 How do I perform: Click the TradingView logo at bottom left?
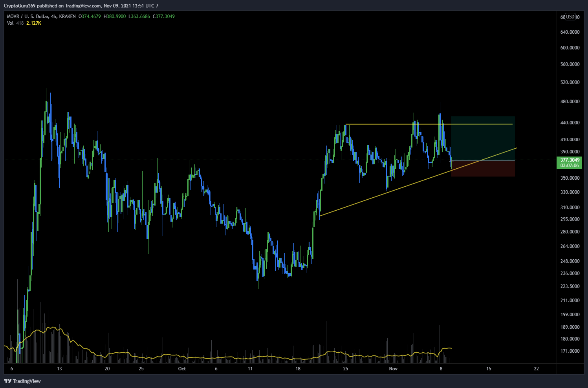(x=22, y=381)
